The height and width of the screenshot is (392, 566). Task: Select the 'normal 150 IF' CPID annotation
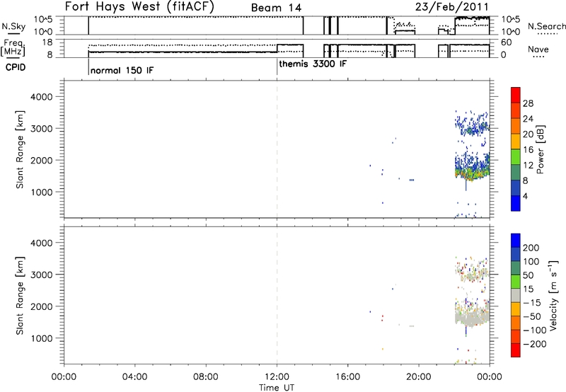click(x=122, y=70)
